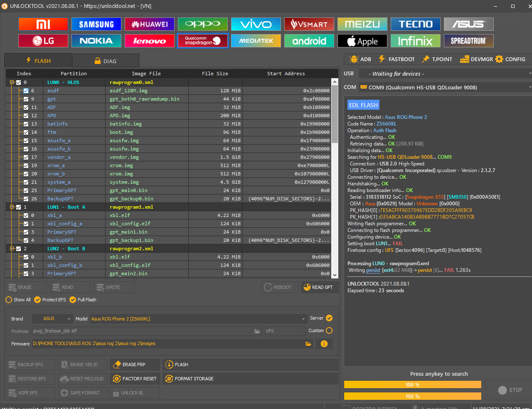Uncheck the system_a partition checkbox
532x409 pixels.
pos(26,182)
